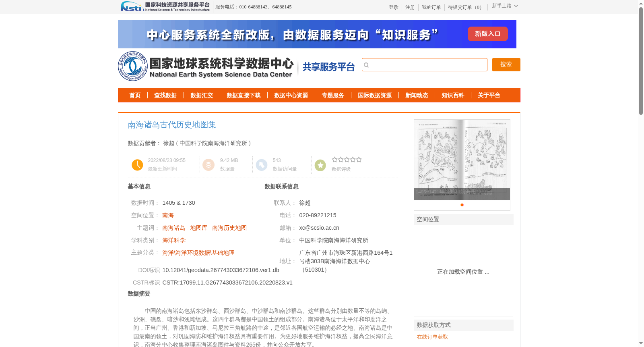
Task: Open the 首页 menu item
Action: pos(135,96)
